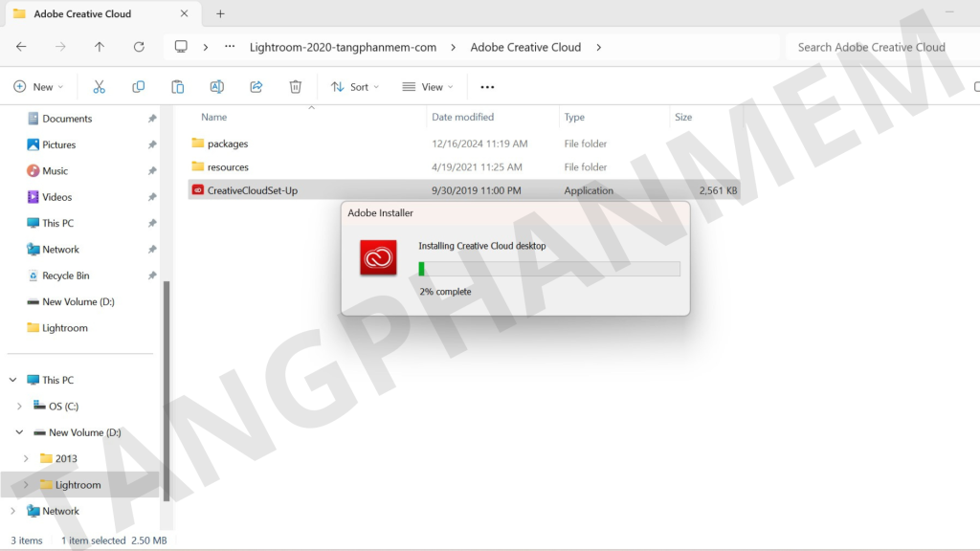
Task: Click the Lightroom-2020-tangphanmem-com breadcrumb
Action: (x=344, y=48)
